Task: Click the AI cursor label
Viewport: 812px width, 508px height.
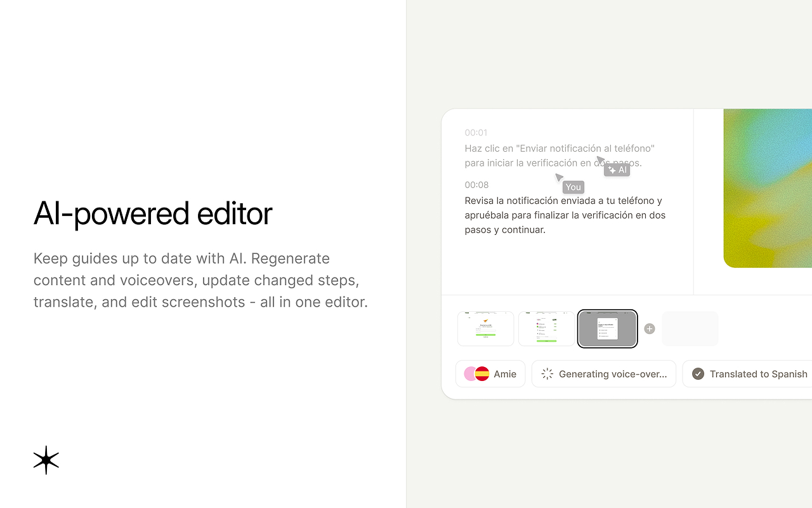Action: (x=617, y=170)
